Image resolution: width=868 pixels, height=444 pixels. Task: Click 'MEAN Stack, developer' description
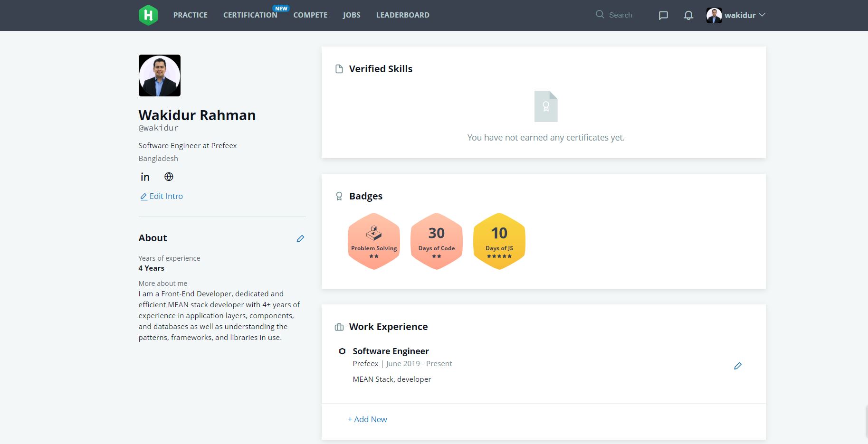pyautogui.click(x=392, y=379)
